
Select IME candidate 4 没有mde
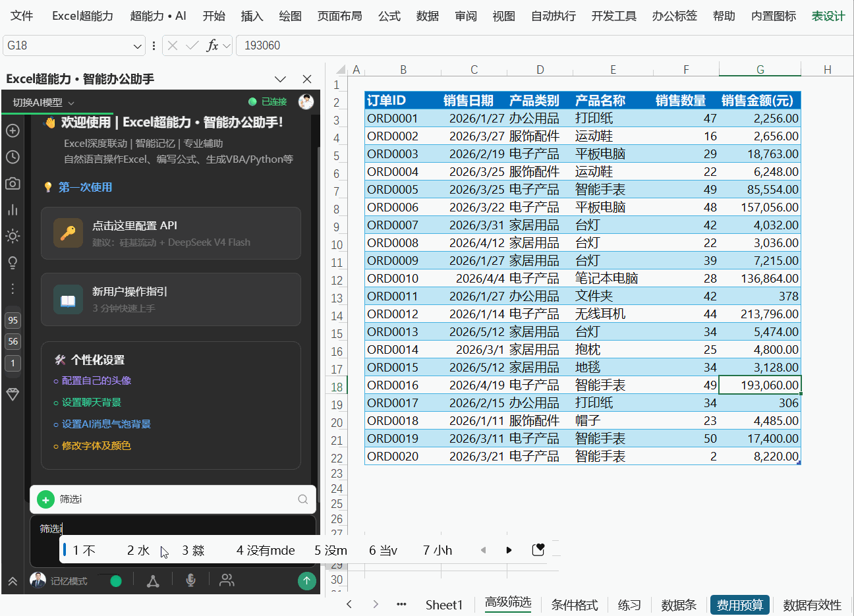[x=266, y=550]
